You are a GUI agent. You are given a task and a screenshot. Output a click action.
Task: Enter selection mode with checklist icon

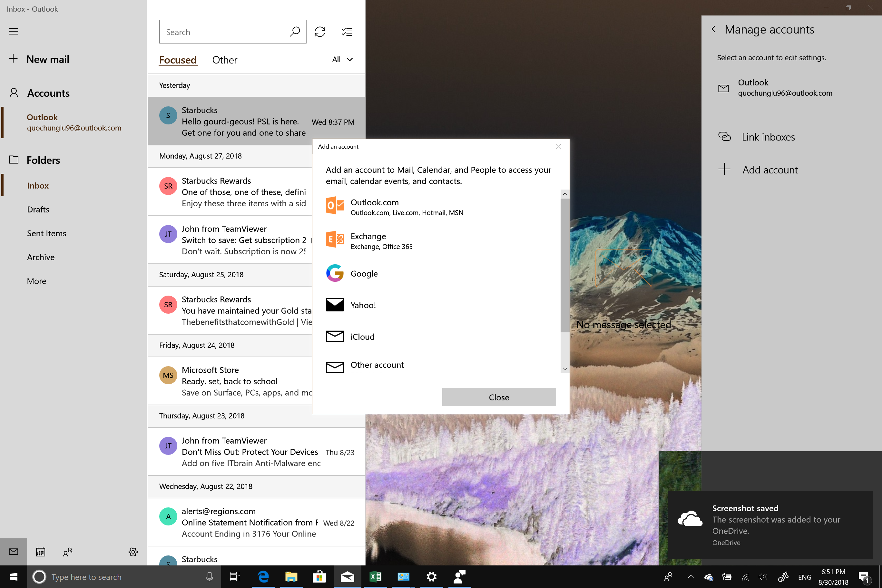(347, 32)
